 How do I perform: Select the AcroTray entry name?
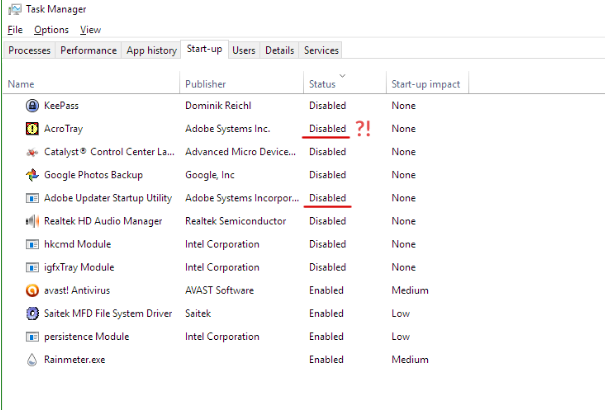click(63, 129)
